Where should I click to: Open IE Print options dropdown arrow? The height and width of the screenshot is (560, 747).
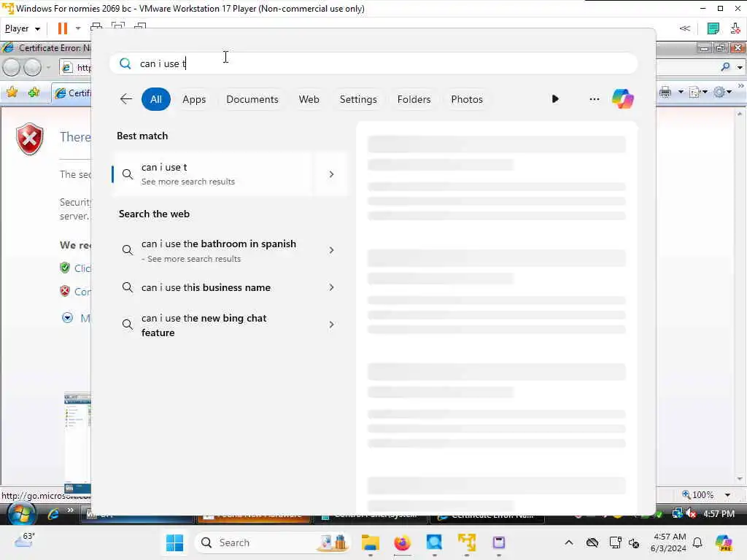681,92
